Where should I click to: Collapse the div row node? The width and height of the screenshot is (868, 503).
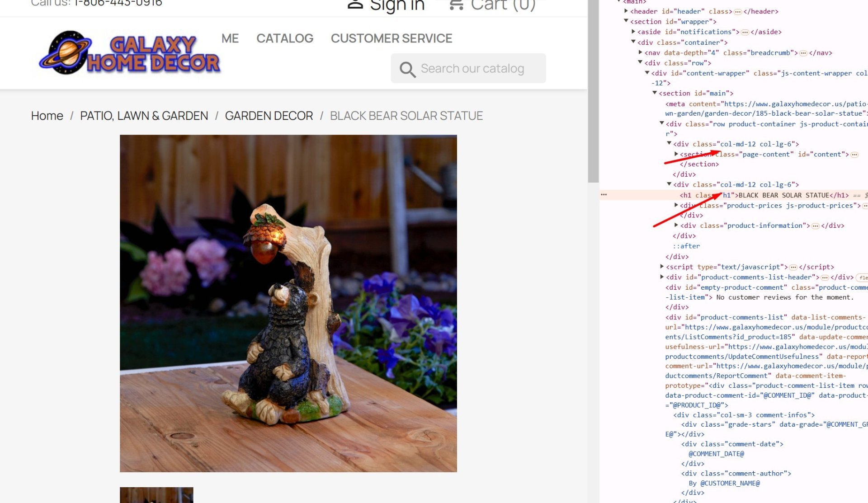click(640, 62)
